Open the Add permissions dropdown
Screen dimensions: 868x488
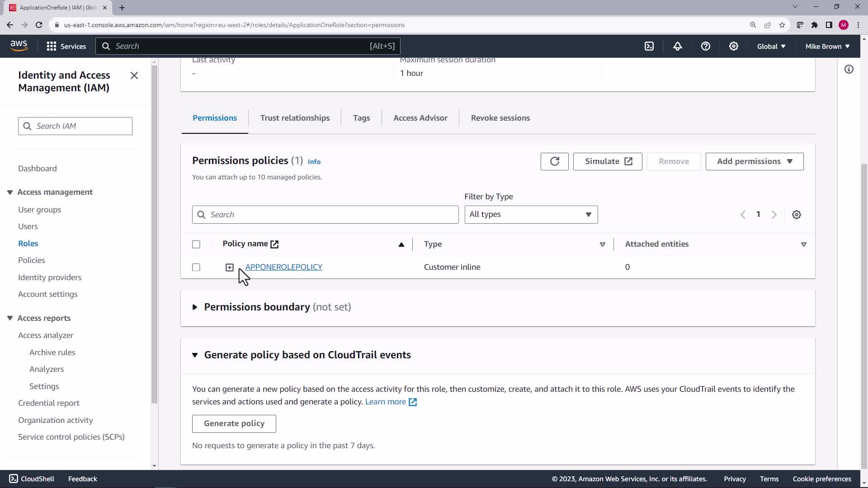pos(754,161)
